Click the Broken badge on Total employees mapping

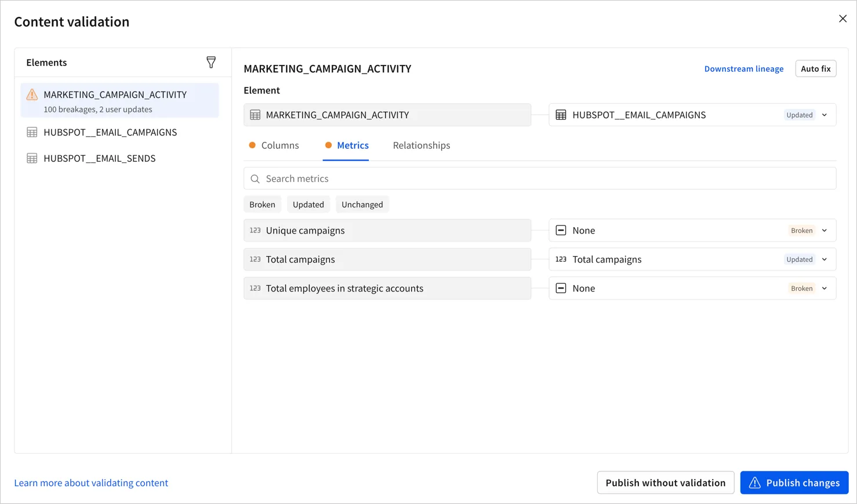tap(801, 288)
